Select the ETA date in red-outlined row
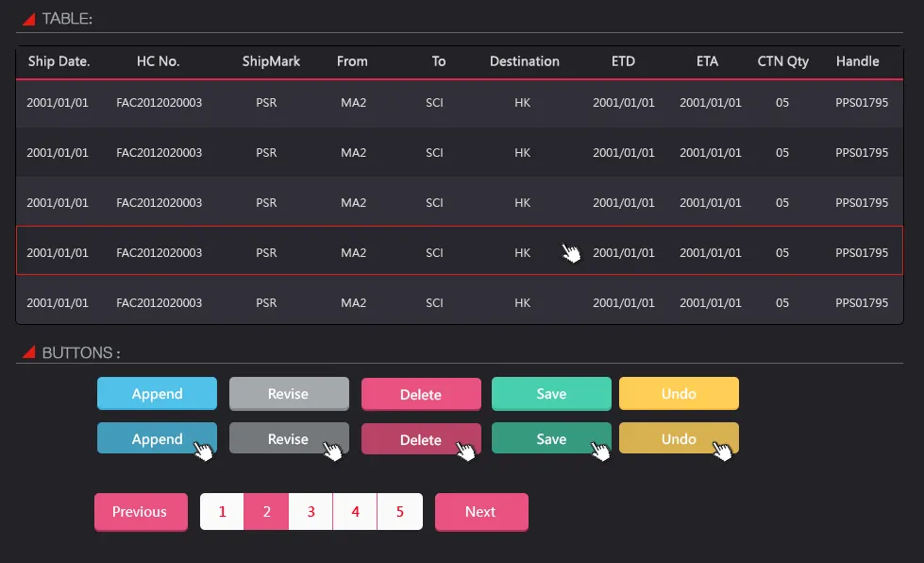 coord(710,253)
